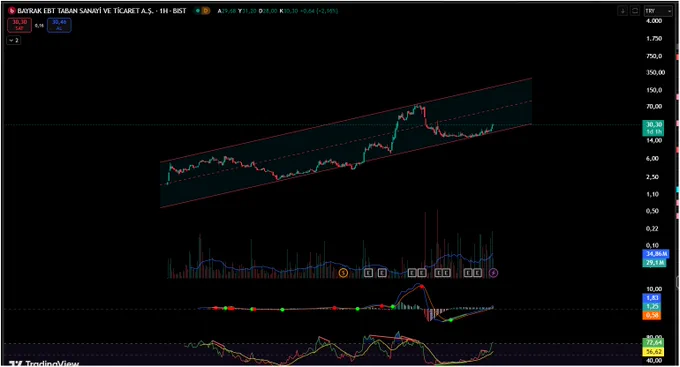The width and height of the screenshot is (680, 367).
Task: Open the eighth E earnings marker
Action: (477, 273)
